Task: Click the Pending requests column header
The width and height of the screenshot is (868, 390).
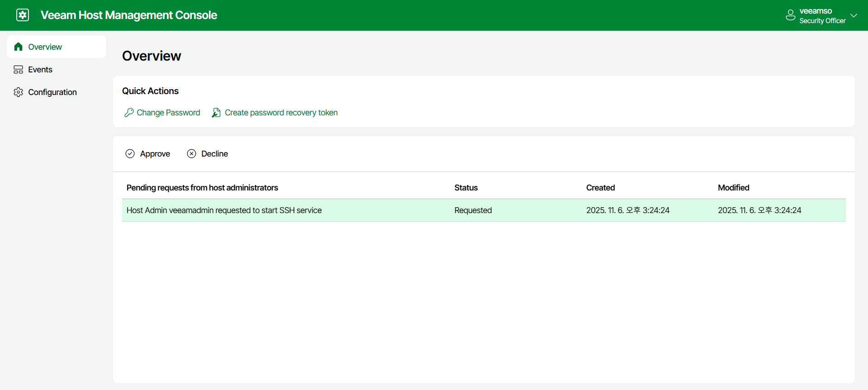Action: 202,188
